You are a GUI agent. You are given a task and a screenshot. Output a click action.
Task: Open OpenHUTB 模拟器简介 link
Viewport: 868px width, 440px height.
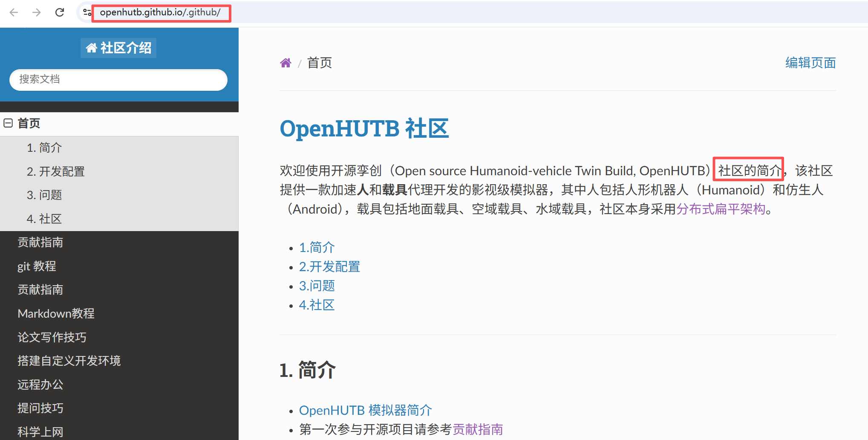(x=365, y=410)
